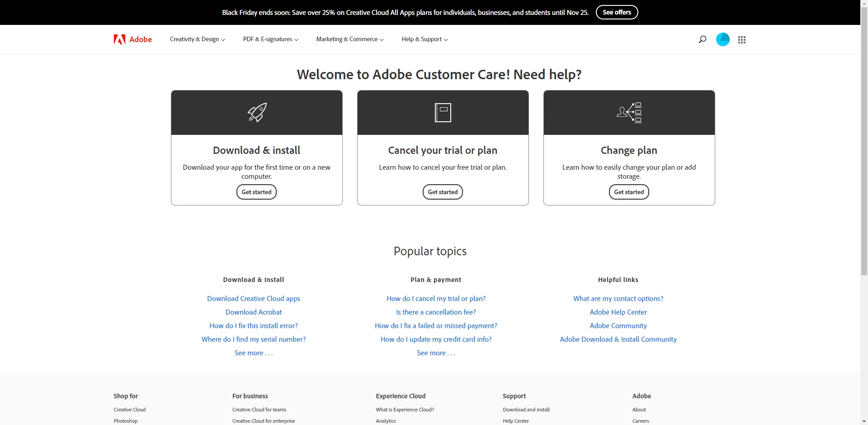This screenshot has height=425, width=868.
Task: Click the Experience Cloud footer heading
Action: click(401, 396)
